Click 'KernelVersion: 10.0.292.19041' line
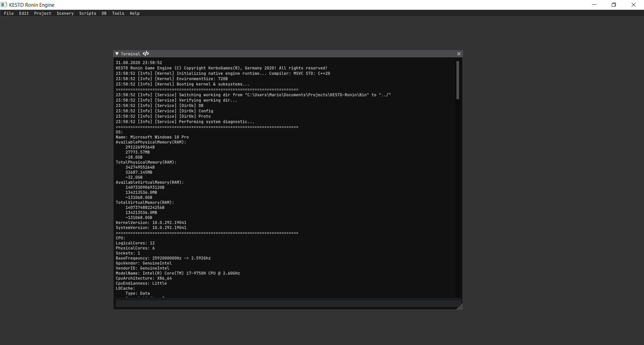Screen dimensions: 644x345 pyautogui.click(x=151, y=223)
